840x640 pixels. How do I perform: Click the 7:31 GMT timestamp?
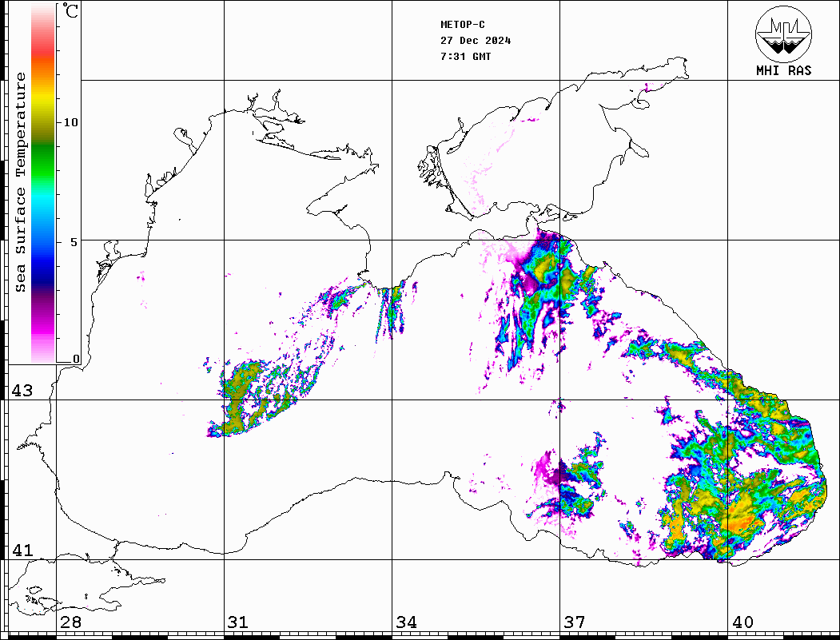click(465, 56)
